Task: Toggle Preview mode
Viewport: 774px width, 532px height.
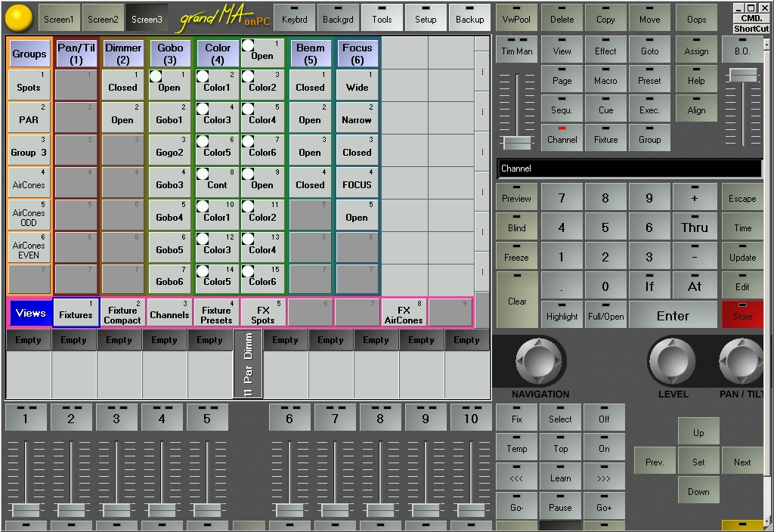Action: pos(516,197)
